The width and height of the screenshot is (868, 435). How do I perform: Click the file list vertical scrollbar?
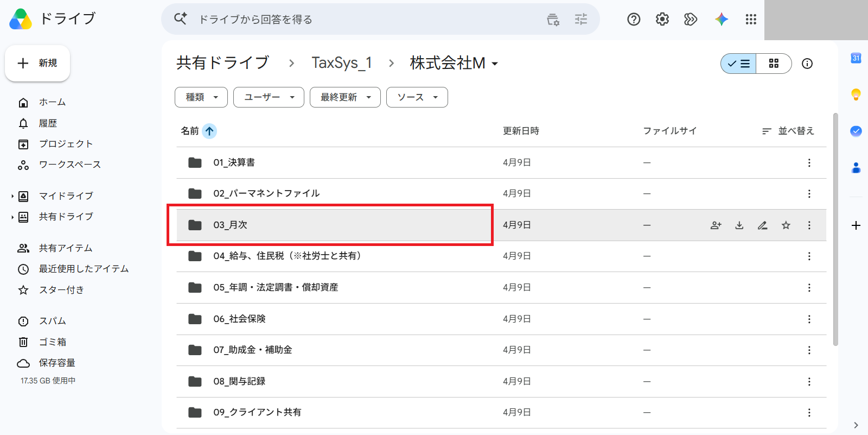[x=835, y=229]
